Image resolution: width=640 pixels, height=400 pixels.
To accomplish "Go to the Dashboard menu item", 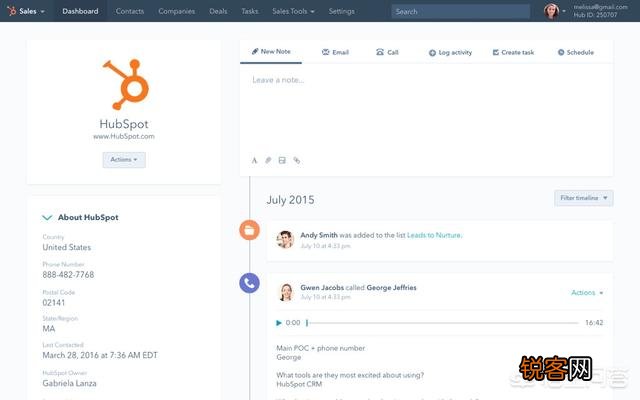I will 80,11.
